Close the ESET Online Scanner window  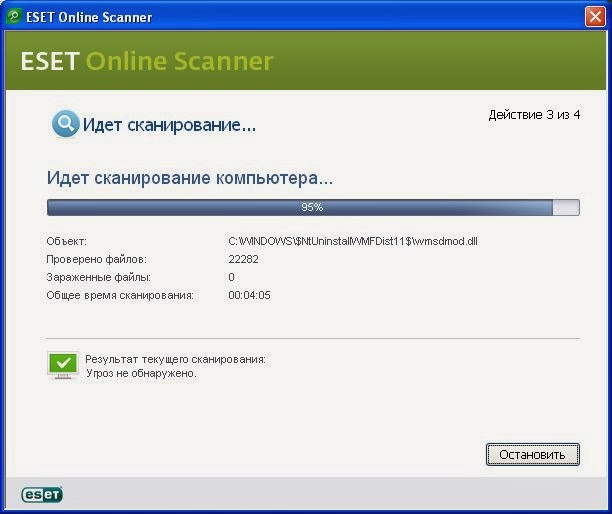(x=595, y=17)
